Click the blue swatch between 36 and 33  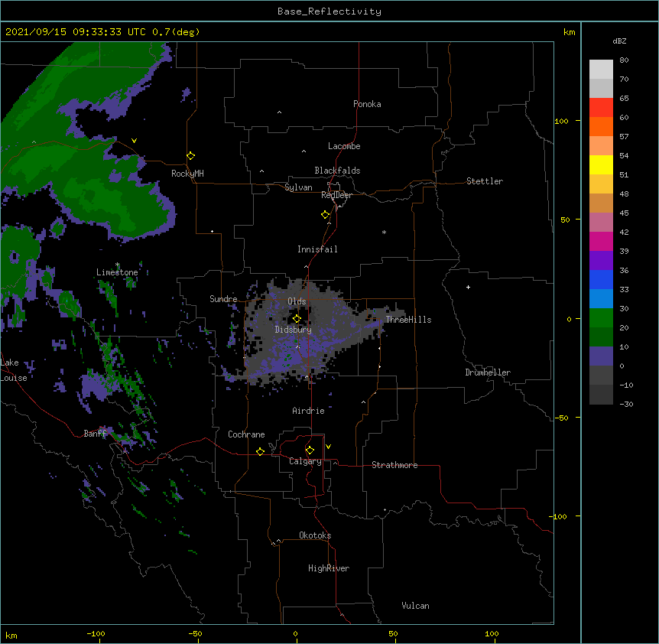pos(601,279)
